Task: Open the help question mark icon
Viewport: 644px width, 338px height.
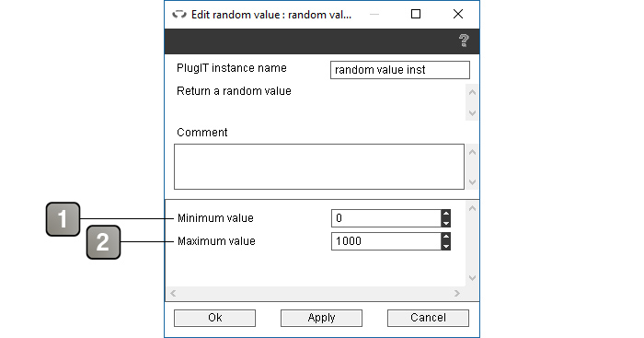Action: pyautogui.click(x=464, y=41)
